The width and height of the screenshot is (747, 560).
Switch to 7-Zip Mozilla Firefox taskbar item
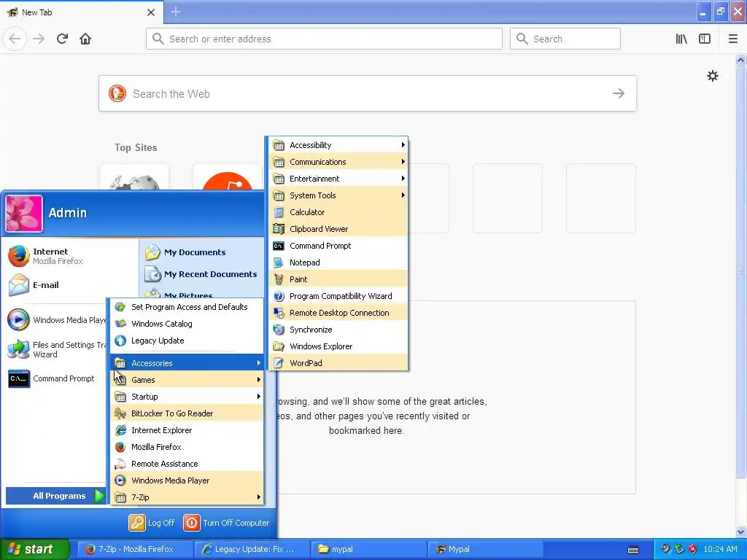135,549
